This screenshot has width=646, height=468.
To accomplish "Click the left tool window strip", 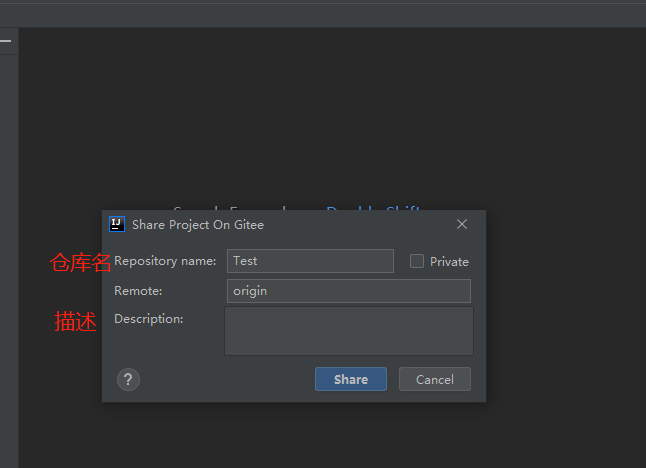I will click(9, 250).
